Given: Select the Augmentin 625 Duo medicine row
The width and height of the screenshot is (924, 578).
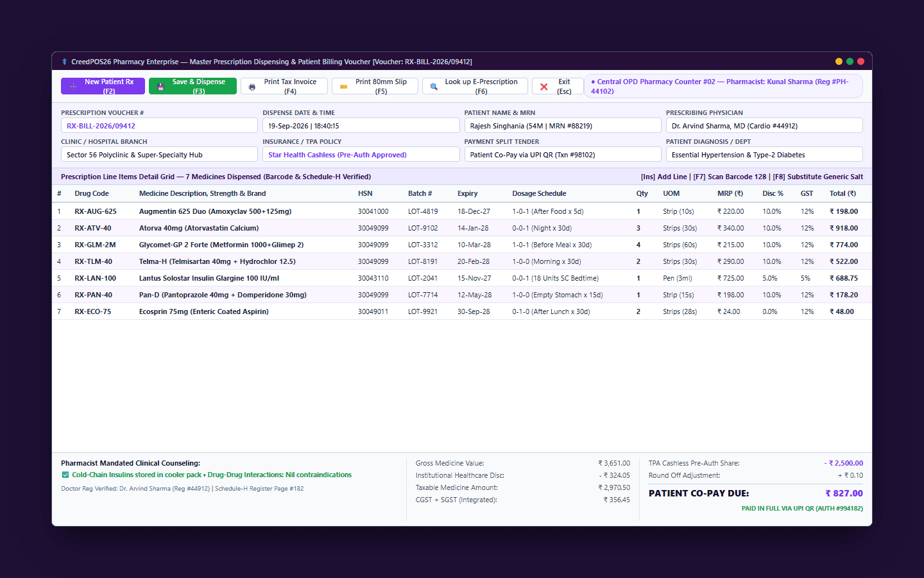Looking at the screenshot, I should point(462,211).
